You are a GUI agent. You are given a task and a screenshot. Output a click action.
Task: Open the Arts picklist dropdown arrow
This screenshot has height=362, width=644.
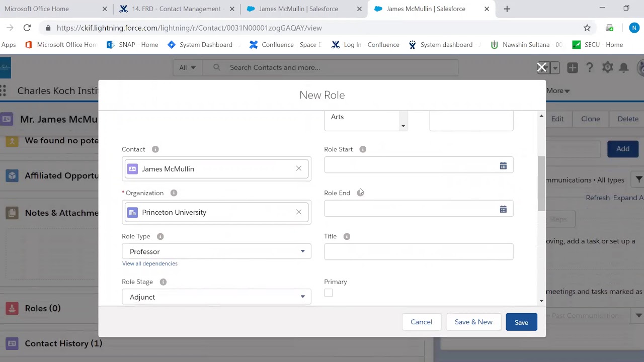click(403, 126)
